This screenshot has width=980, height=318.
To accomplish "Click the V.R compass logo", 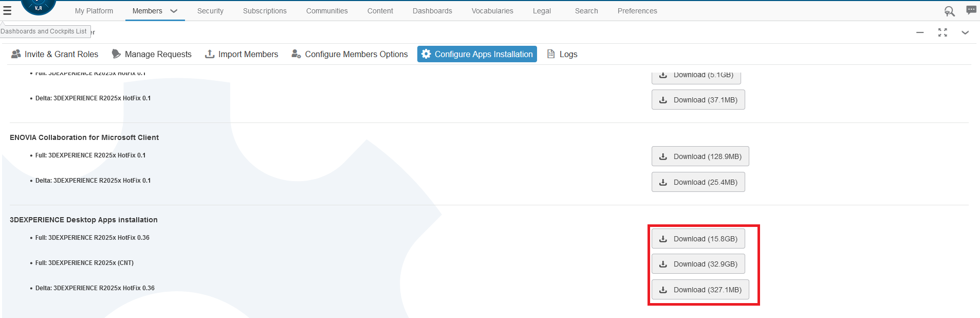I will point(39,7).
